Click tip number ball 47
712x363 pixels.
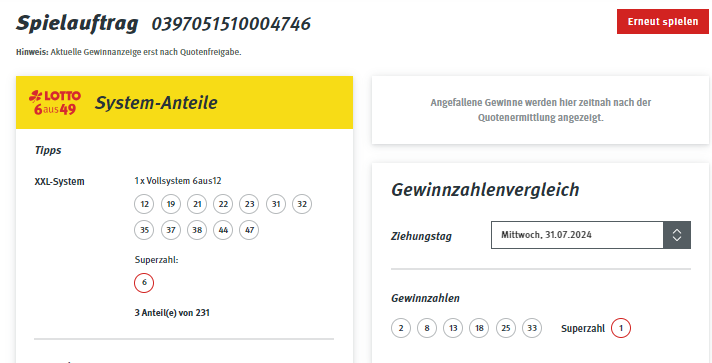[x=249, y=230]
